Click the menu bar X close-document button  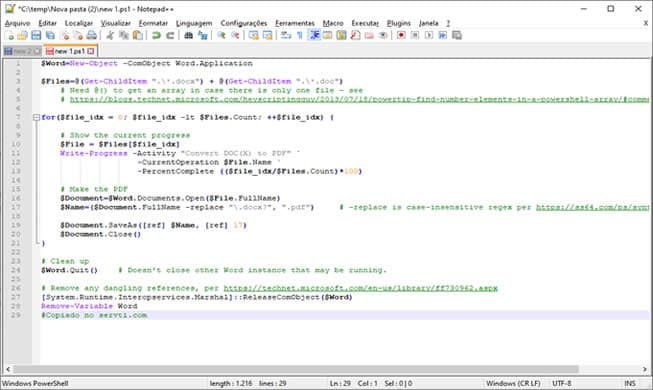click(646, 23)
